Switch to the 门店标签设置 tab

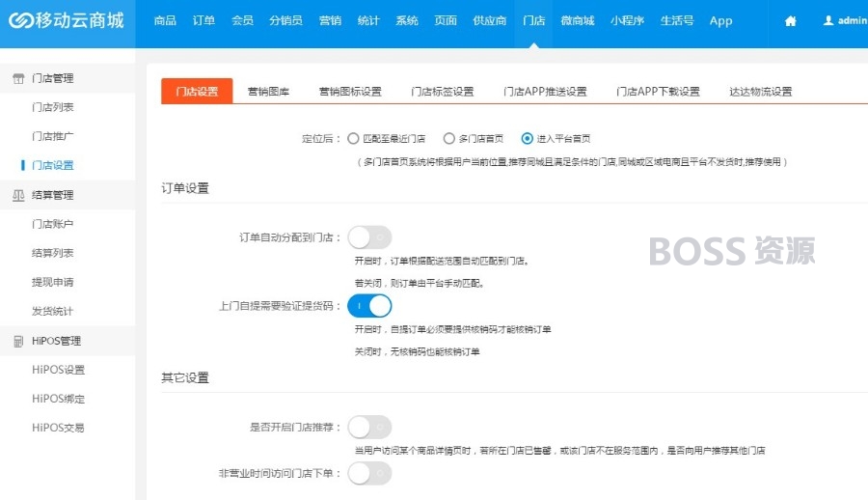point(443,92)
